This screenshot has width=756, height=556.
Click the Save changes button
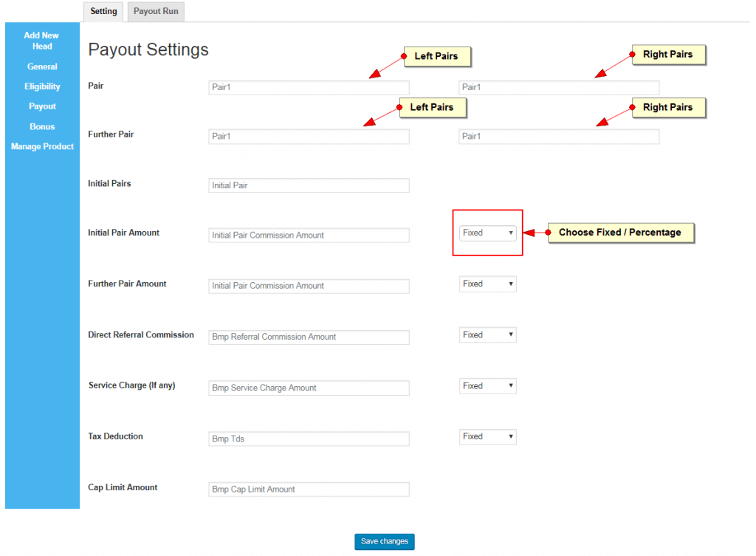coord(384,542)
